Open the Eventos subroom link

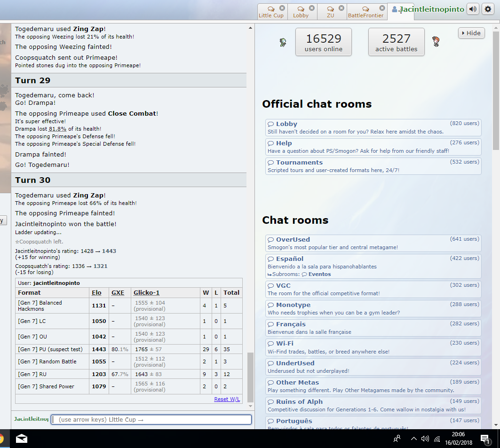[319, 274]
